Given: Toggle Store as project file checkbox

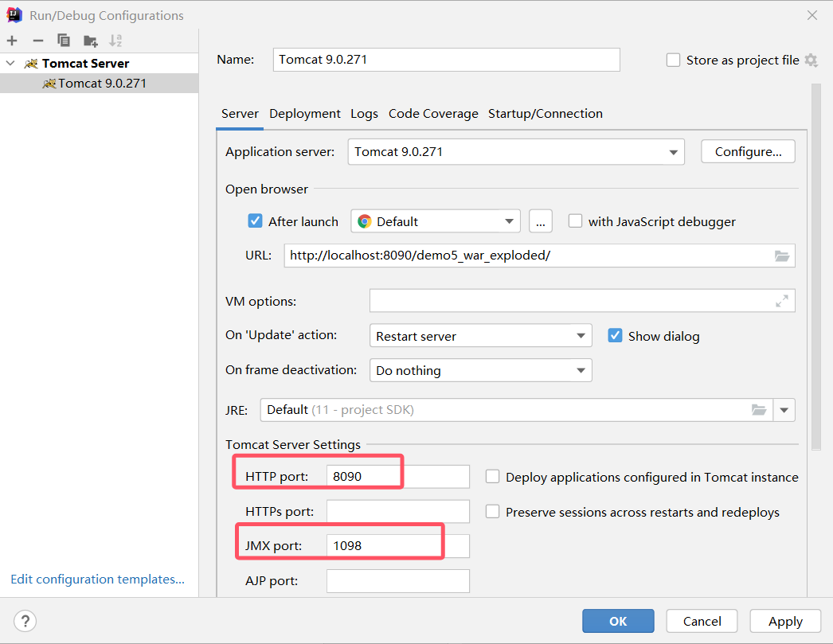Looking at the screenshot, I should point(673,60).
